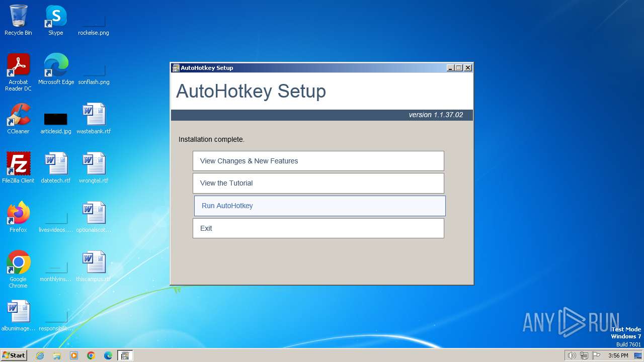
Task: Click the AutoHotkey Setup title bar icon
Action: click(x=176, y=68)
